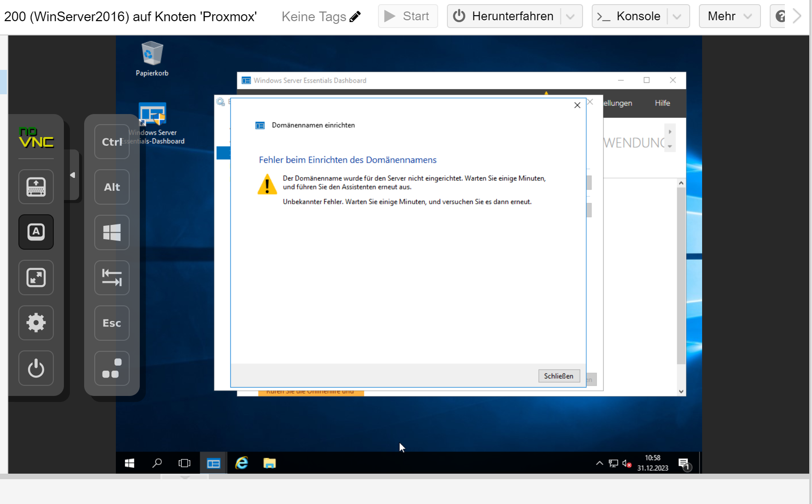This screenshot has width=812, height=504.
Task: Open the Mehr dropdown menu
Action: 730,16
